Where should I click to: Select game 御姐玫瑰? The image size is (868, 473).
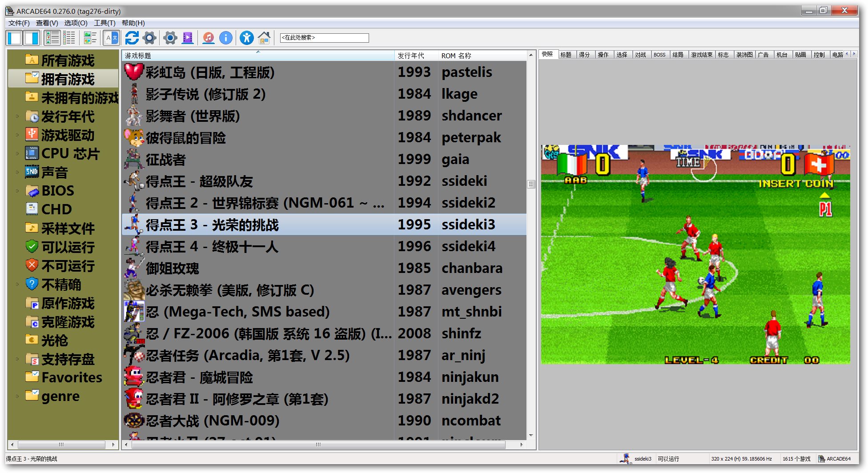[324, 268]
